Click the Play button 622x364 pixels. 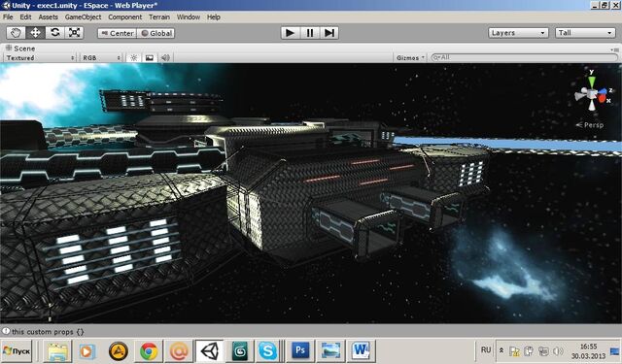click(291, 33)
